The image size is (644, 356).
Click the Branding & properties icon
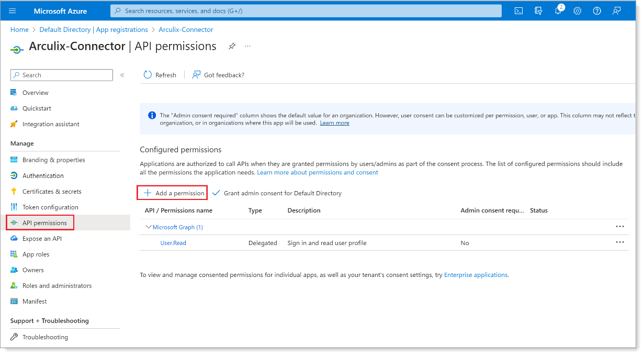[x=14, y=160]
